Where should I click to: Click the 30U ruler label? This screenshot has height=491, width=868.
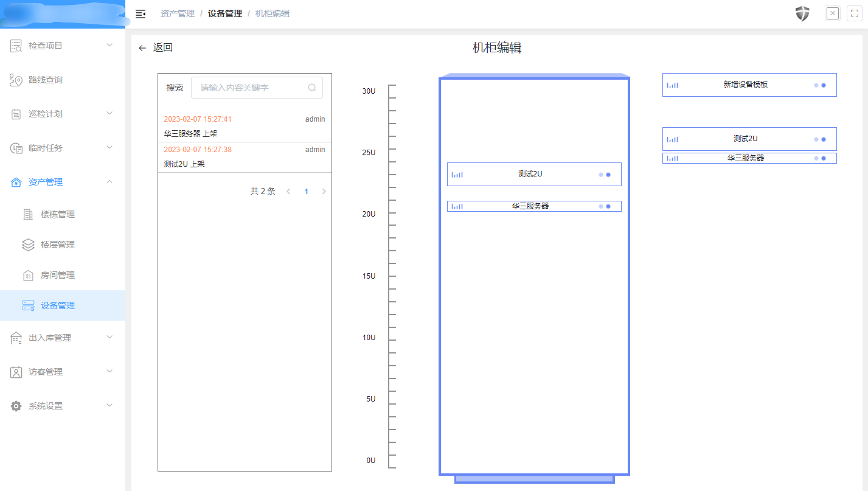pyautogui.click(x=369, y=91)
